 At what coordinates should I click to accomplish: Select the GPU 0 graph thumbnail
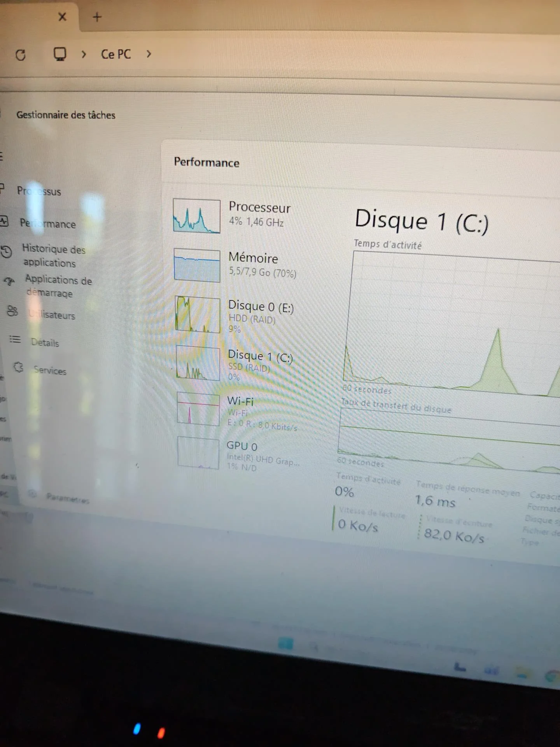coord(198,452)
